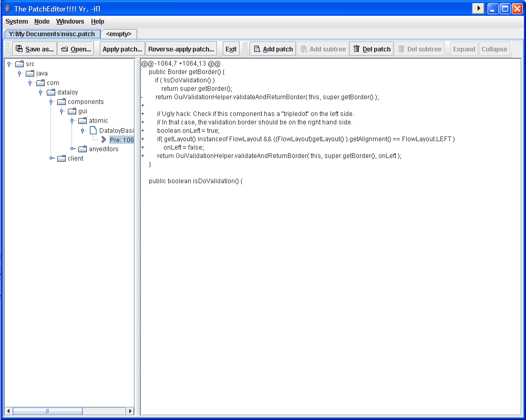Screen dimensions: 526x420
Task: Click the components folder icon
Action: tap(61, 101)
